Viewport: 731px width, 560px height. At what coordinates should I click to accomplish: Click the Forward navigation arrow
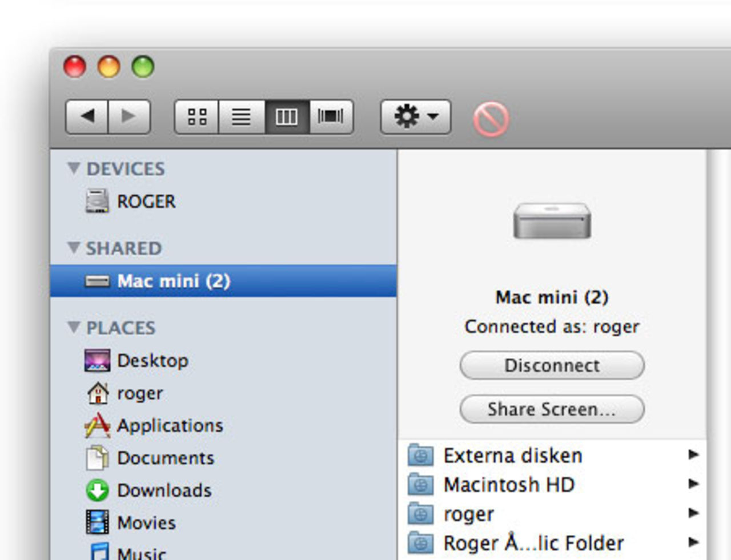[x=129, y=117]
